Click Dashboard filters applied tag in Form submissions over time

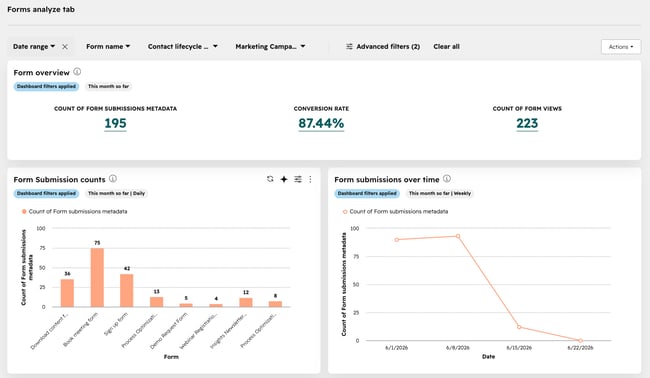click(367, 193)
